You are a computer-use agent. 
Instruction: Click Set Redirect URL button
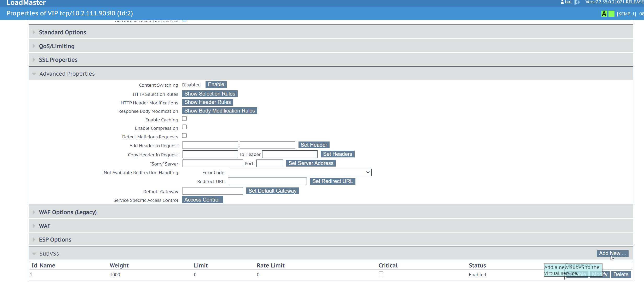click(x=332, y=181)
